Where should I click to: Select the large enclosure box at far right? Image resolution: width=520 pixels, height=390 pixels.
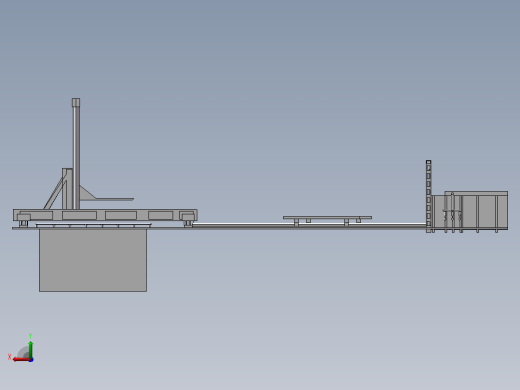(x=470, y=211)
